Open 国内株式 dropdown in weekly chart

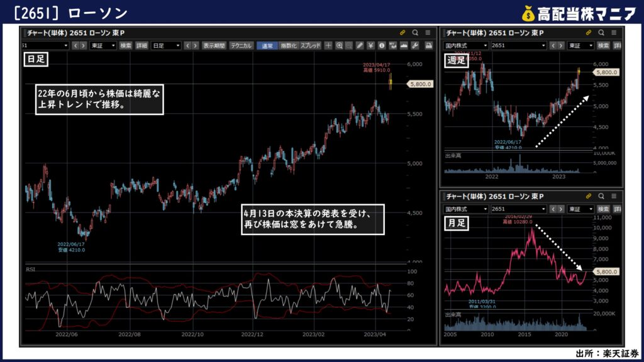click(465, 45)
